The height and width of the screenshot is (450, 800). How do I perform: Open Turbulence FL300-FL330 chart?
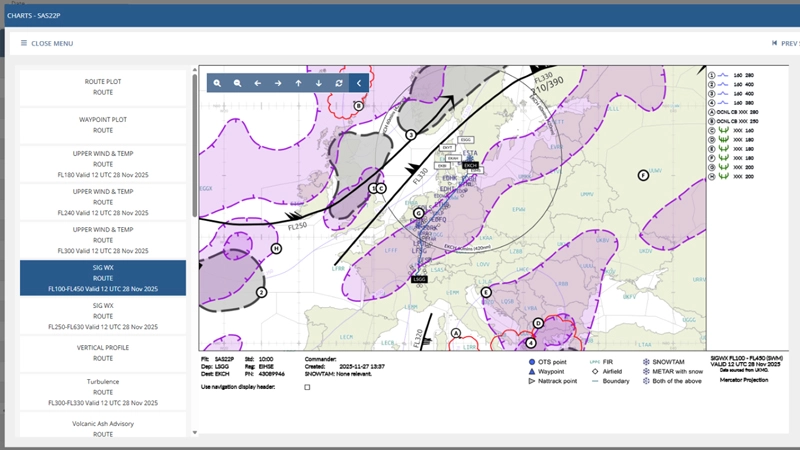pos(103,392)
